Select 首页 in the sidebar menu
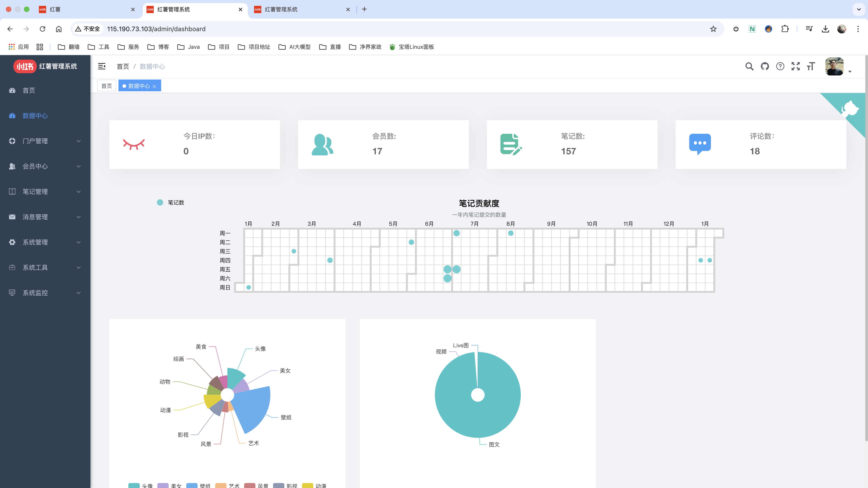Image resolution: width=868 pixels, height=488 pixels. point(29,90)
